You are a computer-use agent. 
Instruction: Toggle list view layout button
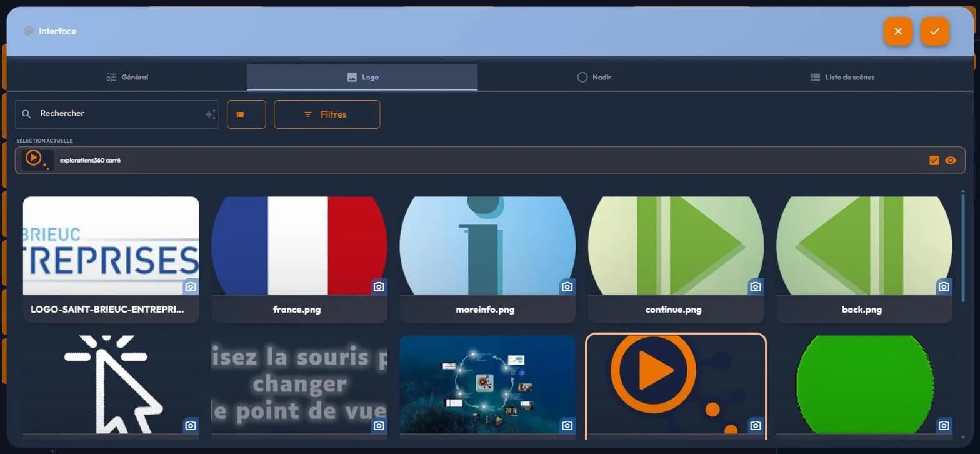pyautogui.click(x=246, y=114)
